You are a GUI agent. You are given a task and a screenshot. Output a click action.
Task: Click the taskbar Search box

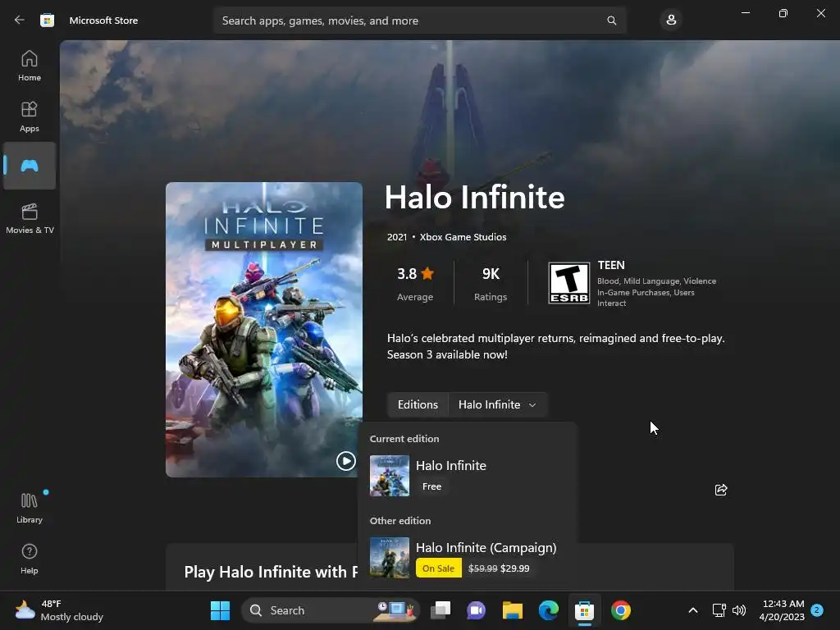pyautogui.click(x=330, y=610)
